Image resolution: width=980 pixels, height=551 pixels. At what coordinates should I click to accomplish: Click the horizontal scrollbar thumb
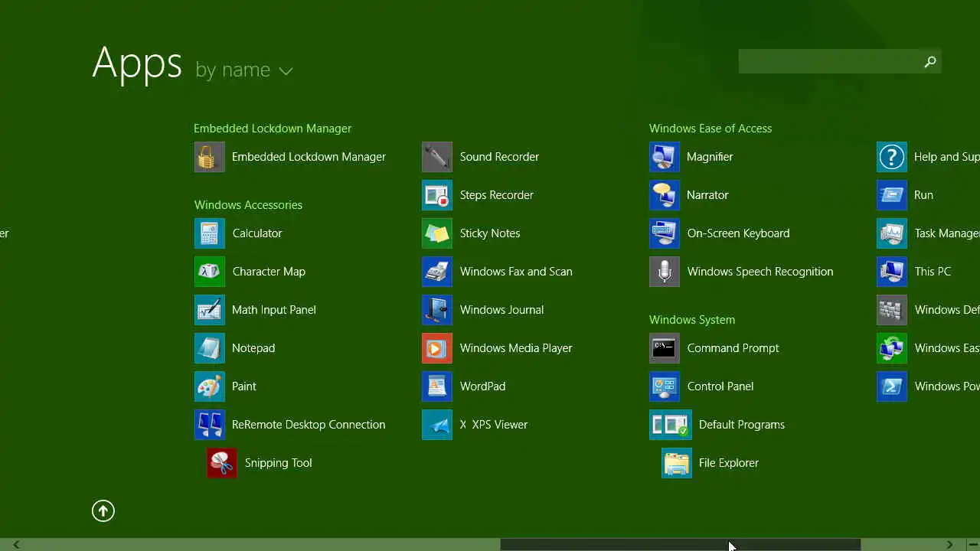681,545
